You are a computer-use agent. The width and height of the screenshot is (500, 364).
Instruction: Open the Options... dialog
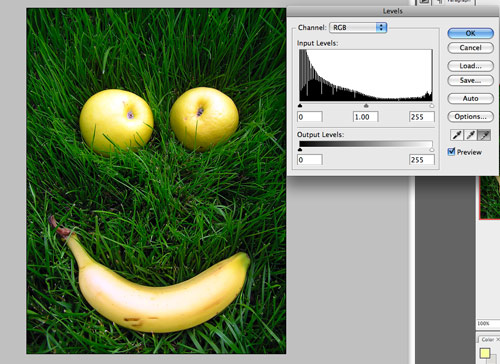coord(470,116)
